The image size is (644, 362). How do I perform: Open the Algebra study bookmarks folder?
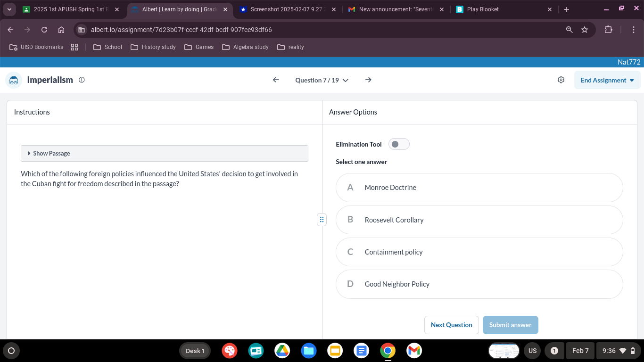[245, 47]
